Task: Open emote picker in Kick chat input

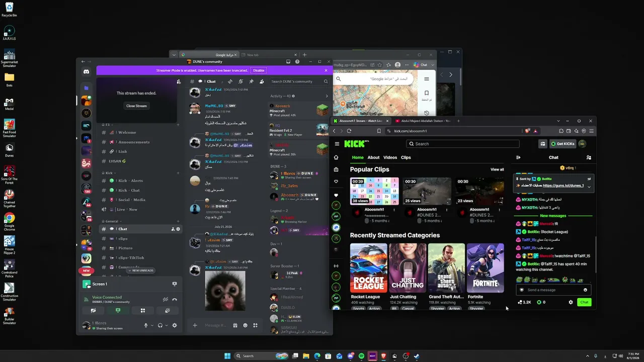Action: tap(585, 290)
